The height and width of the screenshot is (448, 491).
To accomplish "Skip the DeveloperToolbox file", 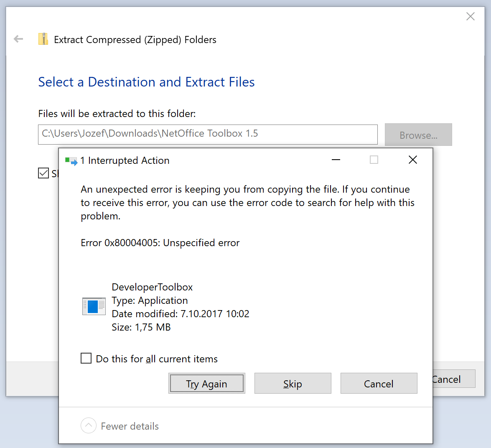I will click(293, 384).
